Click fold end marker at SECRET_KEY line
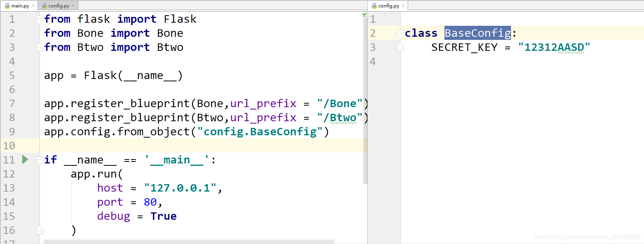644x244 pixels. pyautogui.click(x=400, y=47)
